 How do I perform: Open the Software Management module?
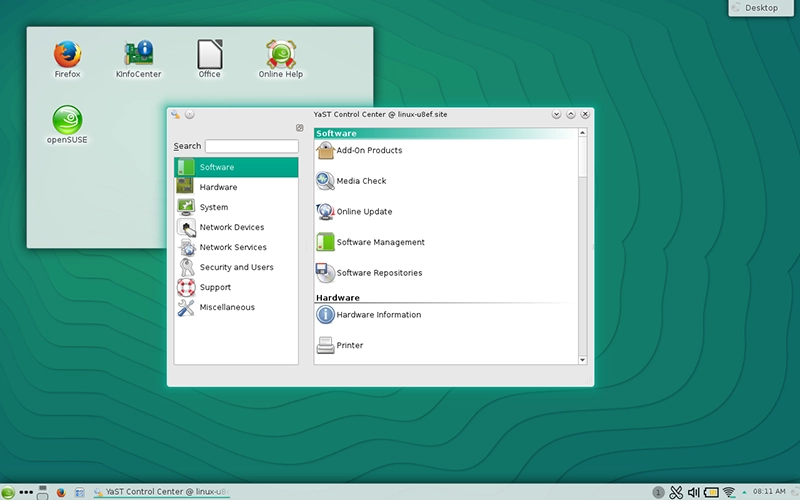pyautogui.click(x=371, y=242)
